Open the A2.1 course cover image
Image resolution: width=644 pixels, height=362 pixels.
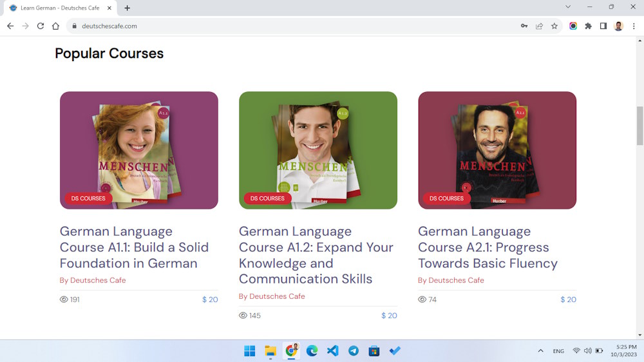coord(497,150)
